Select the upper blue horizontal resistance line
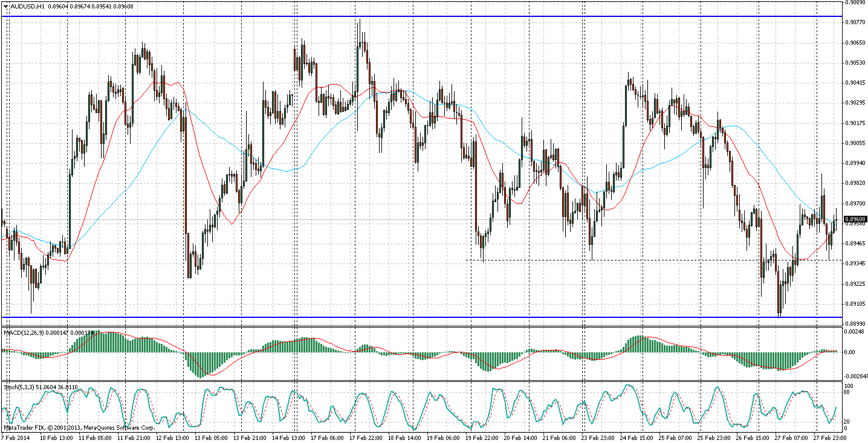 423,16
